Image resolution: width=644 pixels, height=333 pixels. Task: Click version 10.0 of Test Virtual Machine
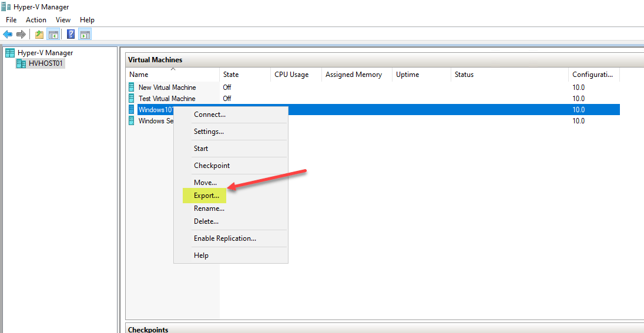tap(578, 99)
